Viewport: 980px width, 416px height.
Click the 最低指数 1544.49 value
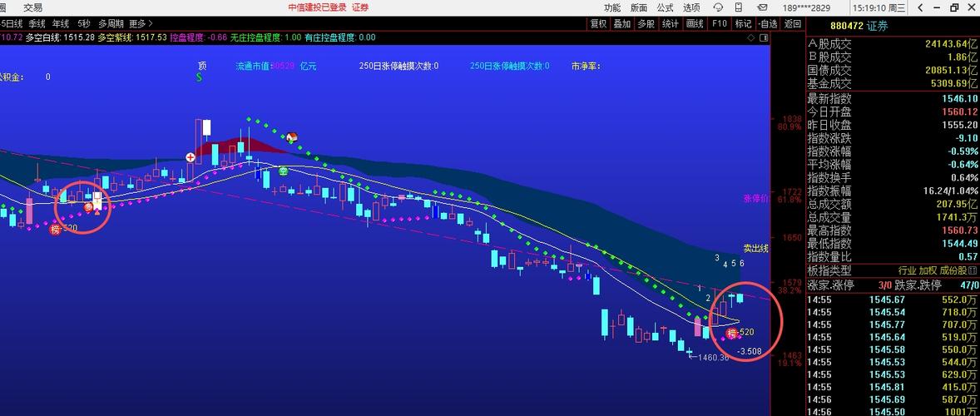961,244
